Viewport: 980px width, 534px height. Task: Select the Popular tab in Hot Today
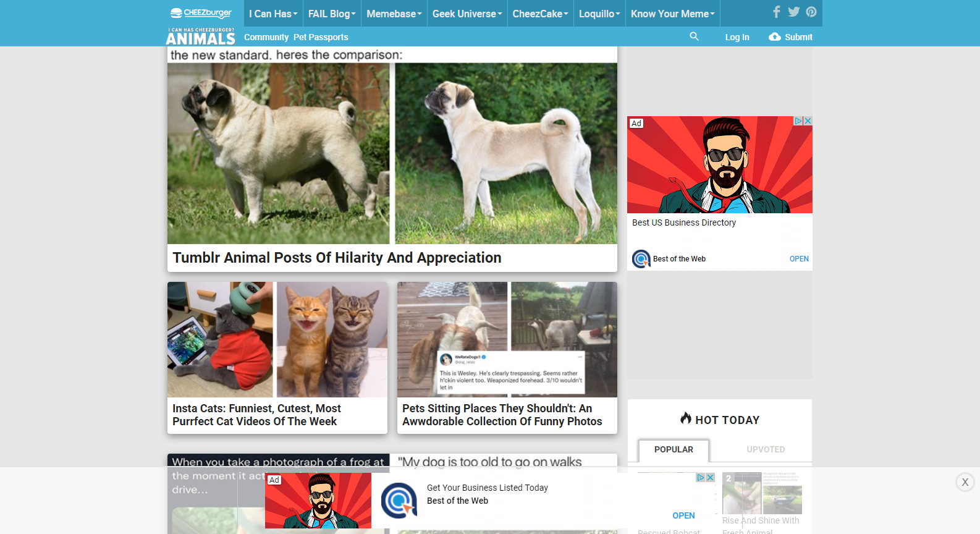[x=674, y=449]
